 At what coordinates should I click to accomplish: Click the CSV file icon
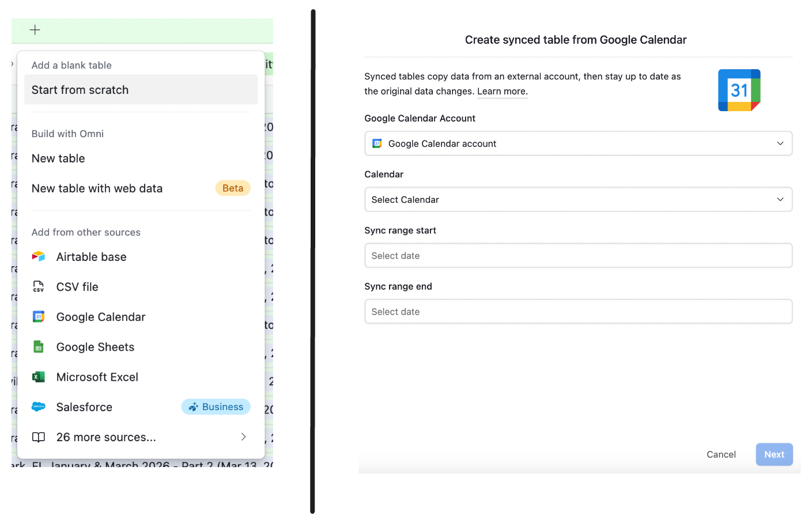click(x=39, y=286)
